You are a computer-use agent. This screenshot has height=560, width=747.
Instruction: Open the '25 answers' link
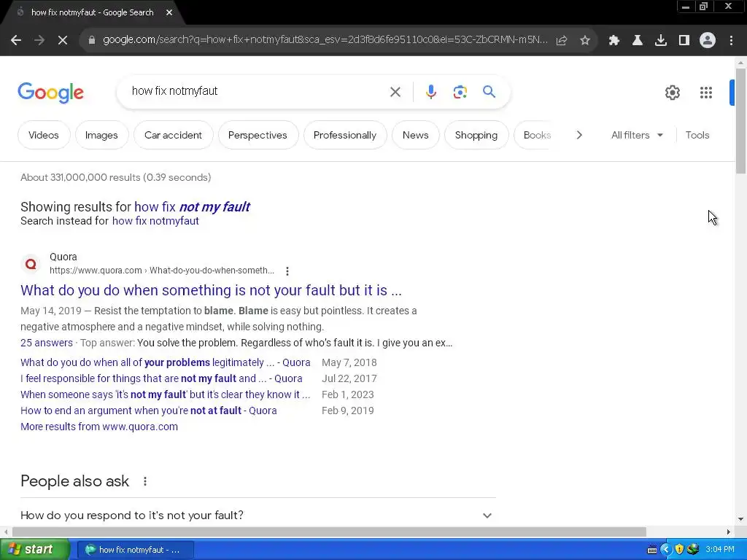(x=47, y=343)
